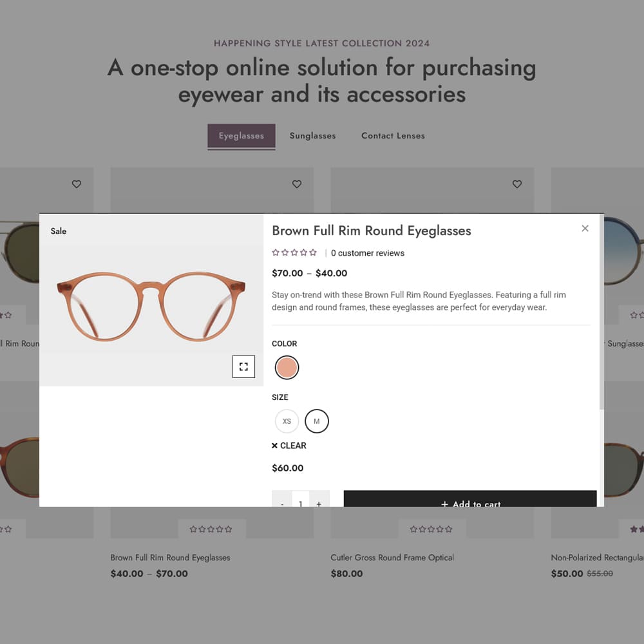Choose size M option
644x644 pixels.
coord(317,421)
